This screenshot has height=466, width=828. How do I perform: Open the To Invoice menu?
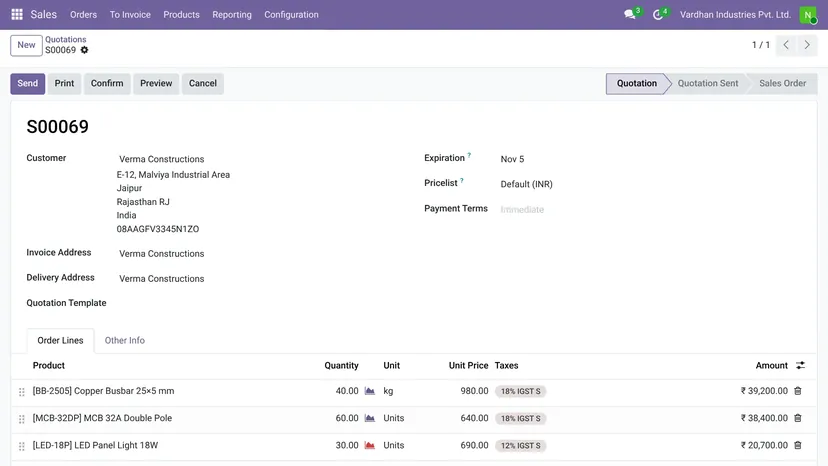pos(130,15)
